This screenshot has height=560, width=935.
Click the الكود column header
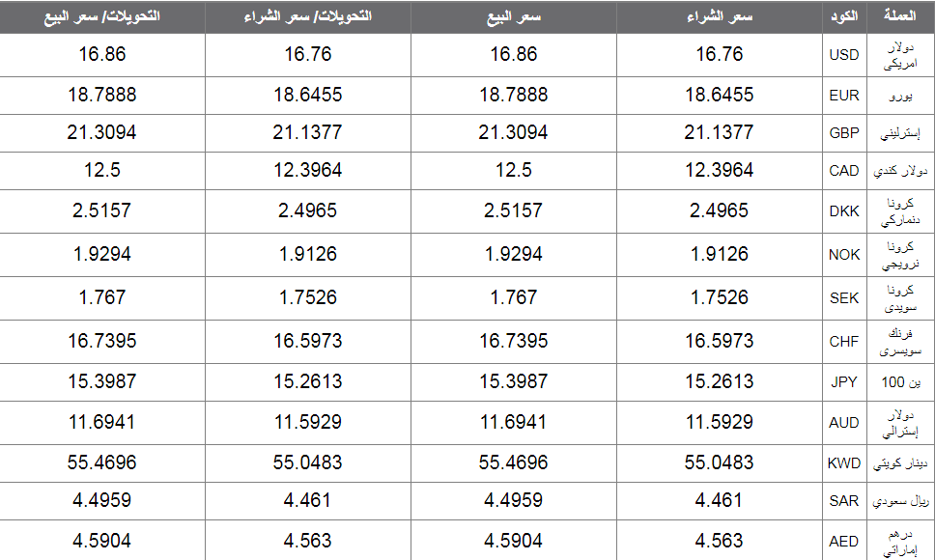[x=844, y=16]
